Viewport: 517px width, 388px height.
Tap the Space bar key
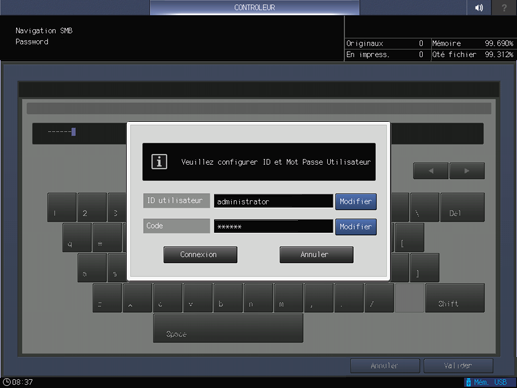coord(228,328)
